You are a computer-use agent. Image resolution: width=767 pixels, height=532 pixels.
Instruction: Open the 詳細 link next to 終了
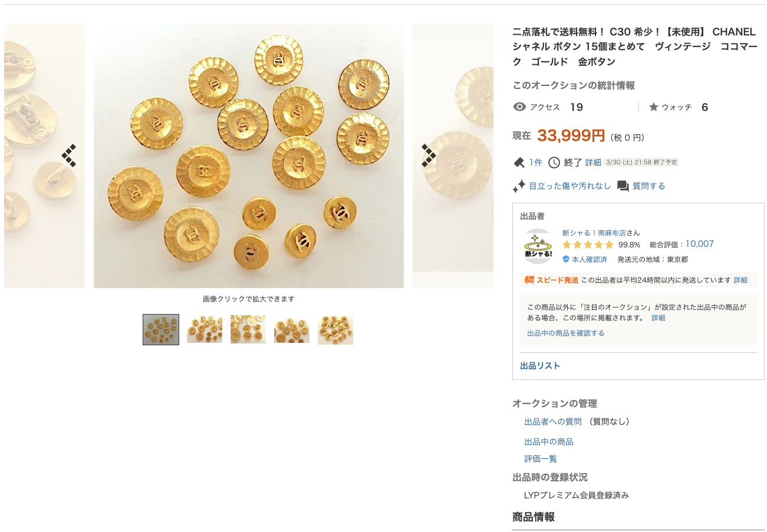pyautogui.click(x=593, y=163)
